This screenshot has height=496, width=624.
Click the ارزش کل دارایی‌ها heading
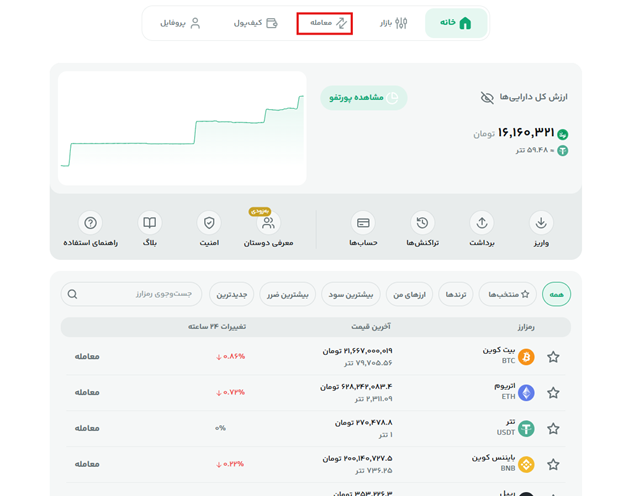[x=534, y=97]
